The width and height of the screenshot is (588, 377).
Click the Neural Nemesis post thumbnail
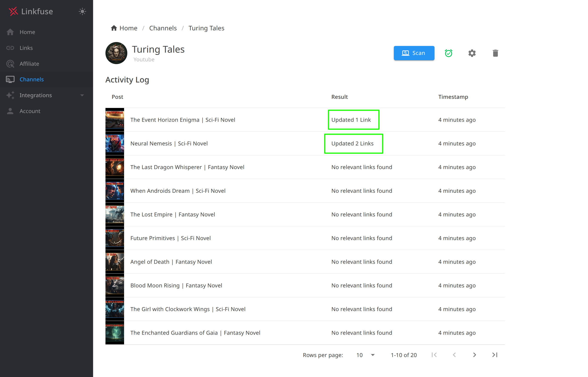tap(115, 143)
